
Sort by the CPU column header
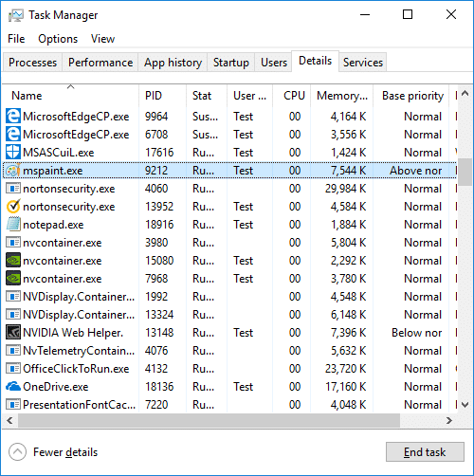[x=292, y=96]
